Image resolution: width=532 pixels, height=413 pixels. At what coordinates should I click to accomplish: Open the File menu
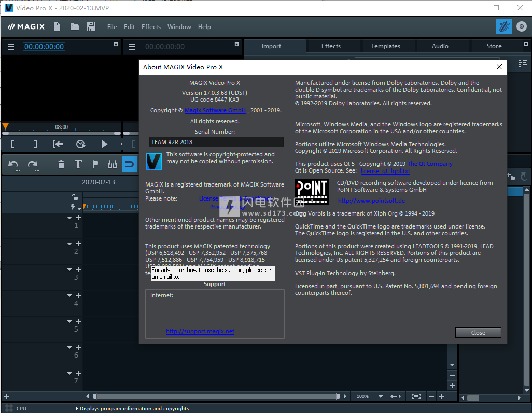coord(112,27)
